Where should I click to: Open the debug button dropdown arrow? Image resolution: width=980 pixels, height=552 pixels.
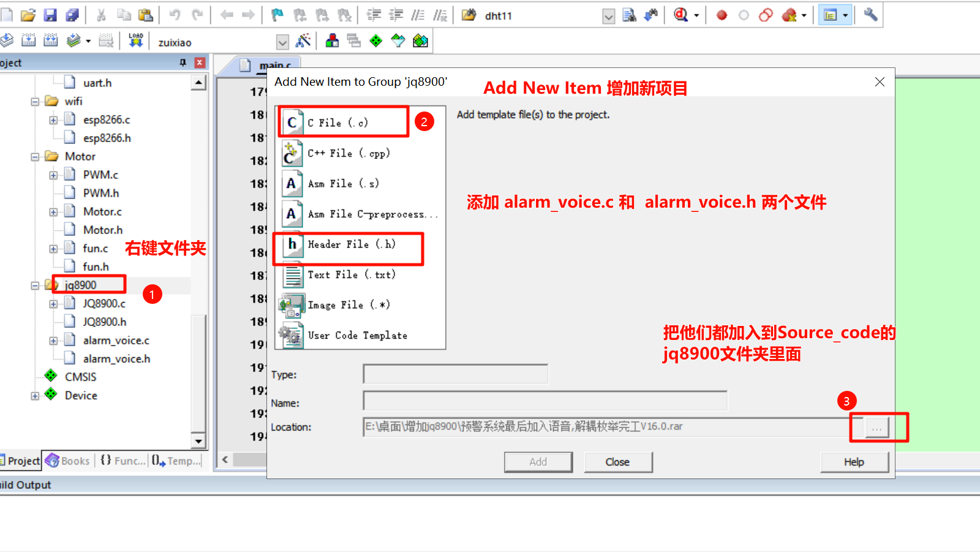(696, 16)
